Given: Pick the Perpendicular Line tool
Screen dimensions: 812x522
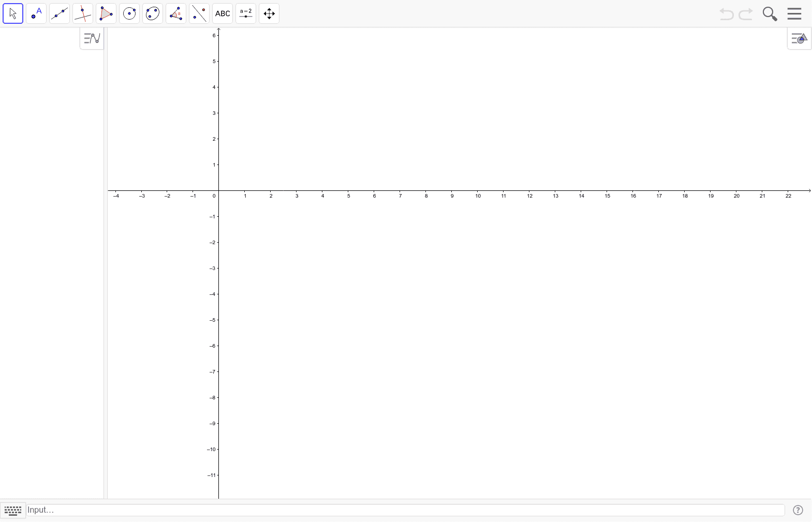Looking at the screenshot, I should click(83, 13).
